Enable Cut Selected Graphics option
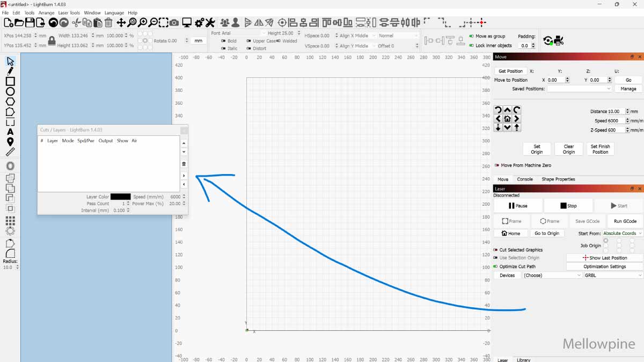 (x=496, y=250)
